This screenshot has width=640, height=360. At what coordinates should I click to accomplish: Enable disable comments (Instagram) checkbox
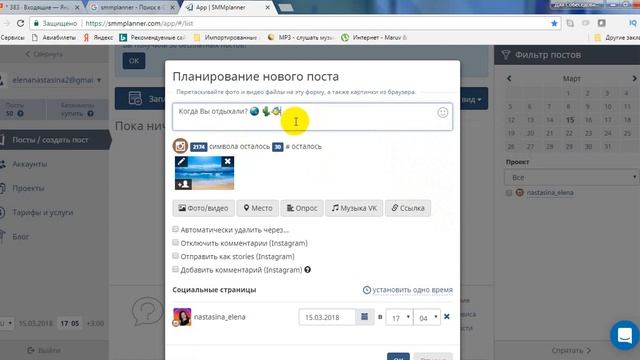point(176,243)
